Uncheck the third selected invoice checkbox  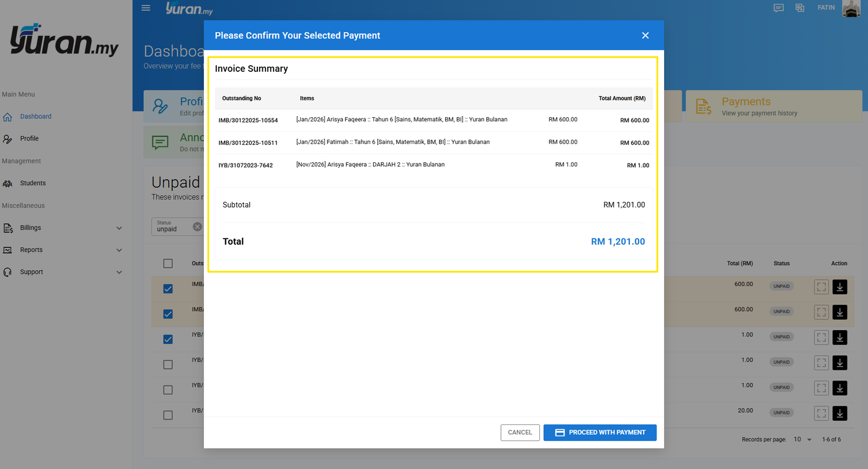(168, 339)
